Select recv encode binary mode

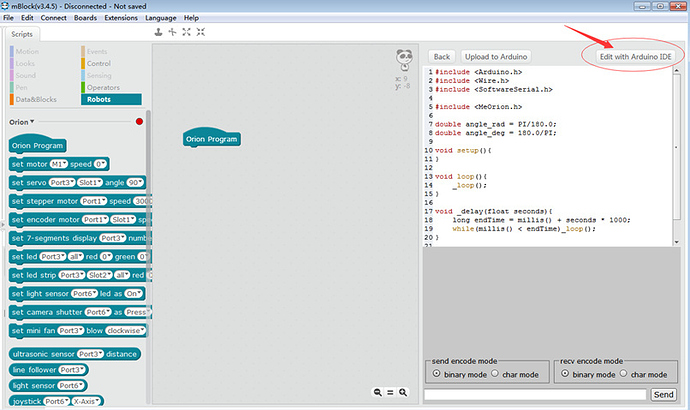pos(565,373)
